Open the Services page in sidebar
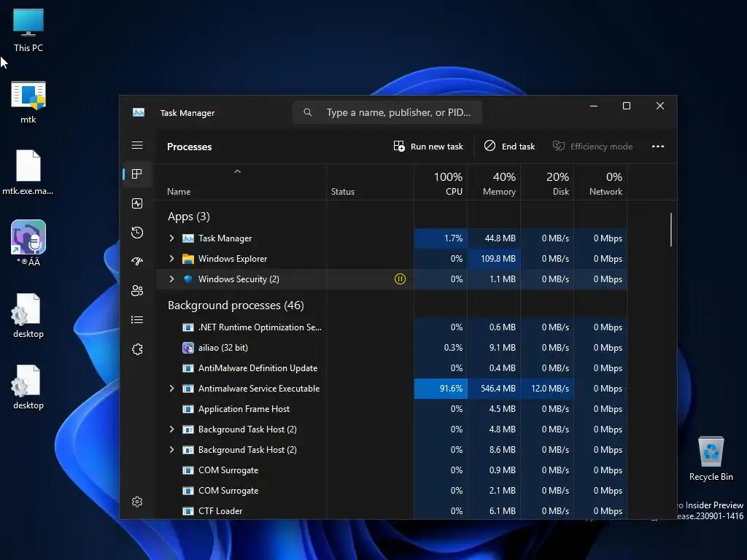The image size is (747, 560). (x=137, y=349)
